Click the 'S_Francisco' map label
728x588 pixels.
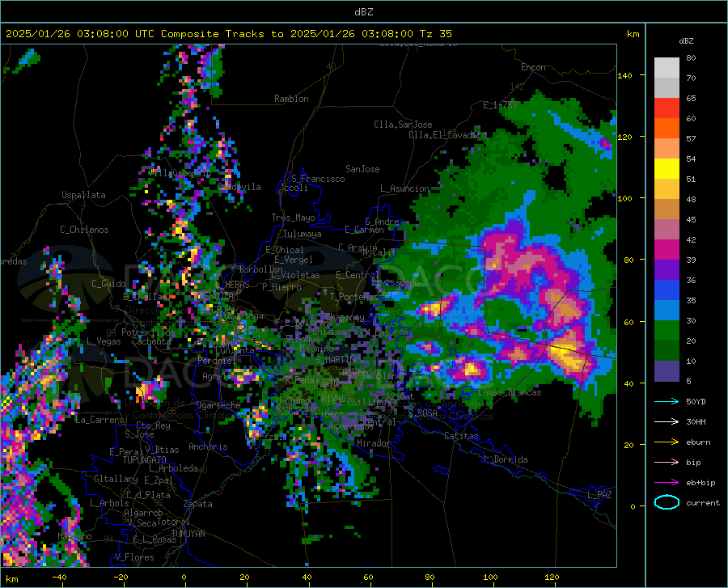tap(318, 179)
